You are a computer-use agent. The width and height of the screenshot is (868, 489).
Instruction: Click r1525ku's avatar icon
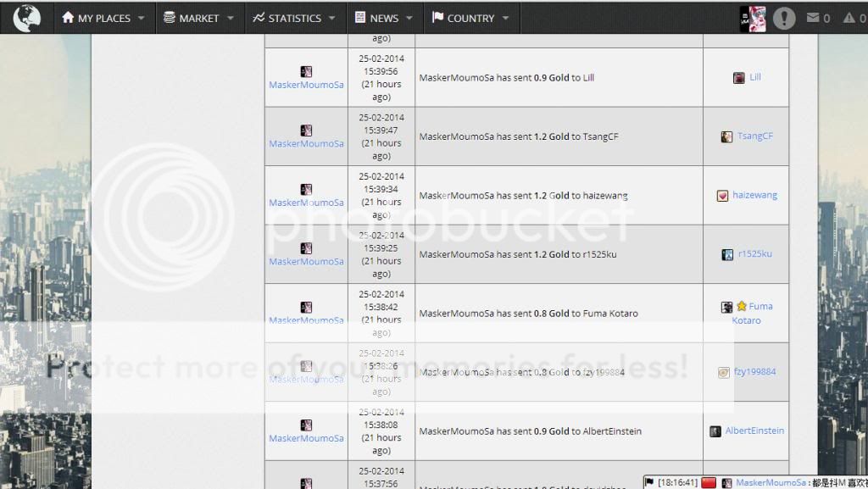click(x=727, y=254)
